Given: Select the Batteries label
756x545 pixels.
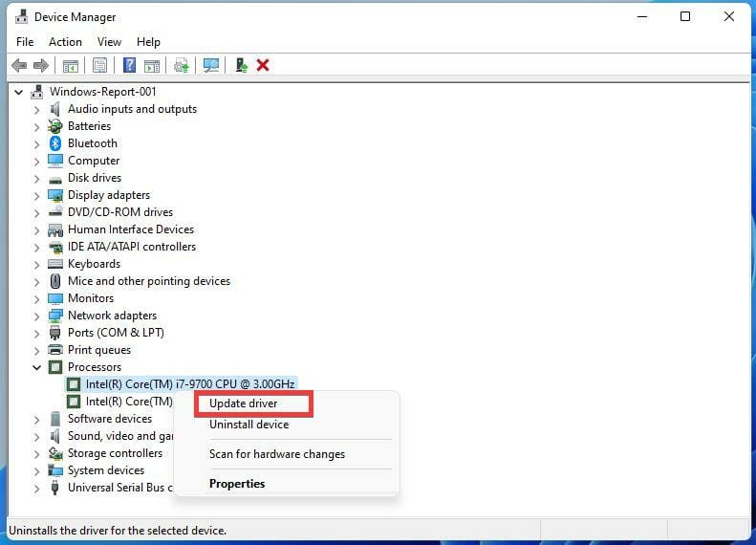Looking at the screenshot, I should point(89,126).
